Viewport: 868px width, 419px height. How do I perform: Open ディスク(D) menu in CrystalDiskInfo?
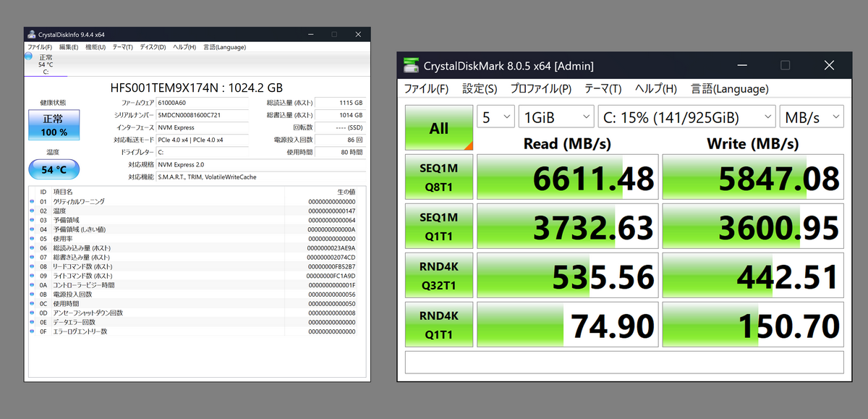(x=153, y=47)
